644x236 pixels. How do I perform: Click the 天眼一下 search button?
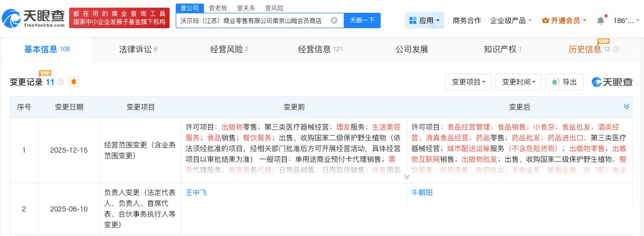(362, 20)
